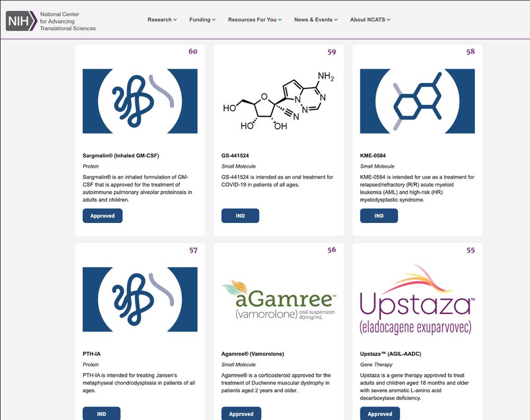Click the Protein label under PTH-IA

91,364
